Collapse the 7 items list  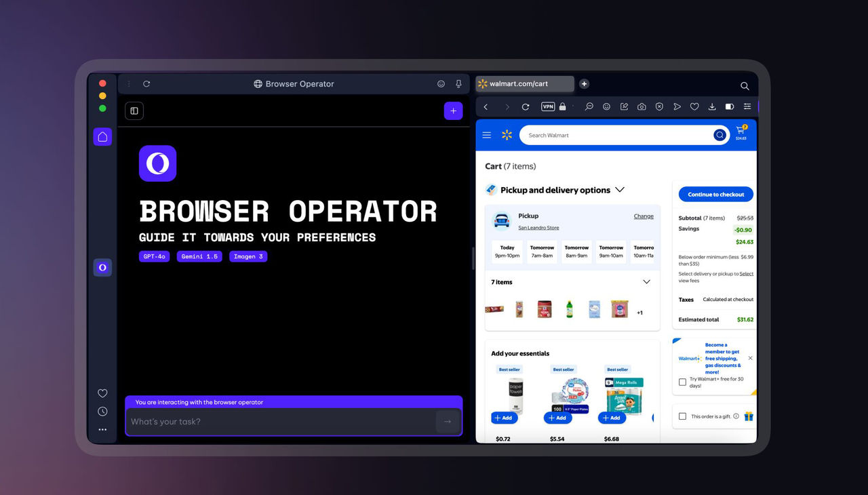pyautogui.click(x=646, y=281)
